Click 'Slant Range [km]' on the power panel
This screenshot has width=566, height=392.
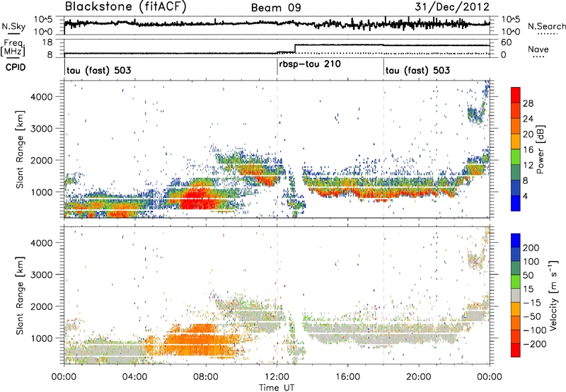(20, 149)
